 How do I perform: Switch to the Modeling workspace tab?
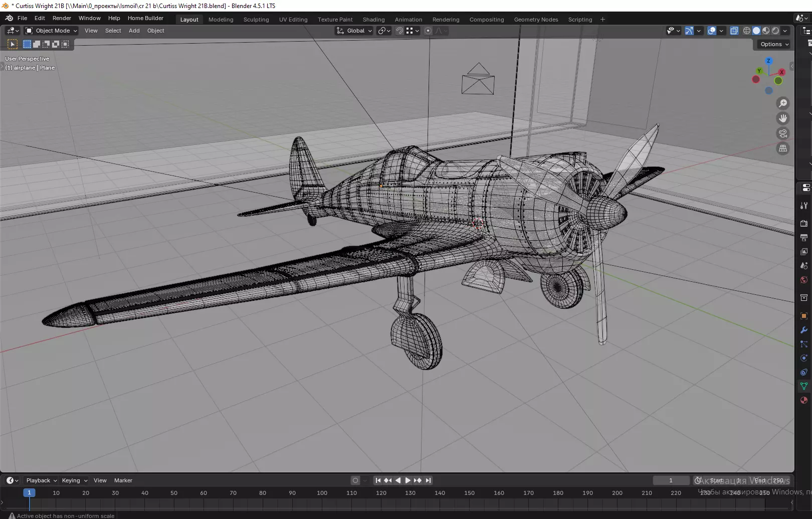(x=221, y=20)
